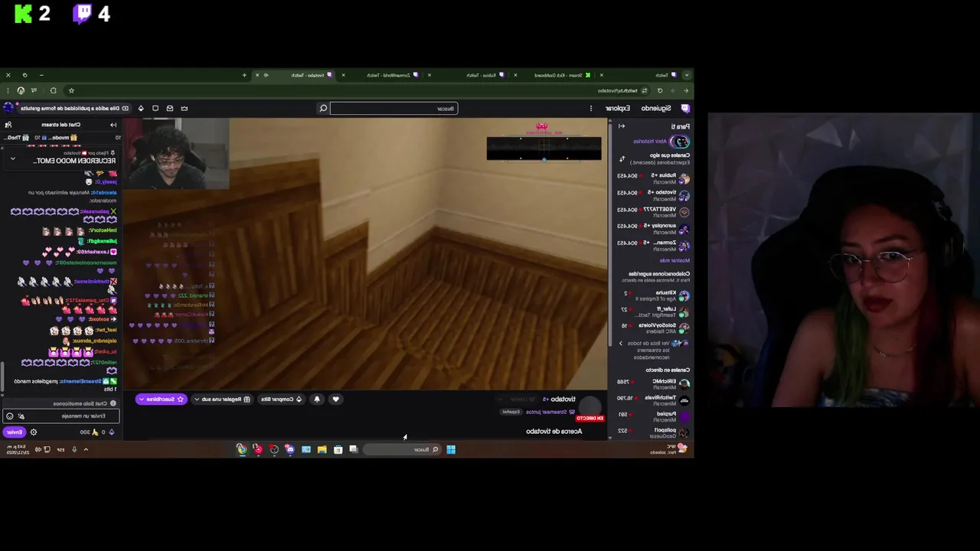980x551 pixels.
Task: Open the inbox notifications icon
Action: tap(170, 108)
